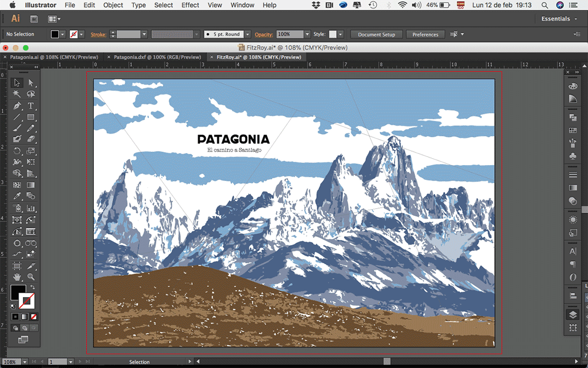Set paint mode to None
The height and width of the screenshot is (368, 588).
point(34,317)
